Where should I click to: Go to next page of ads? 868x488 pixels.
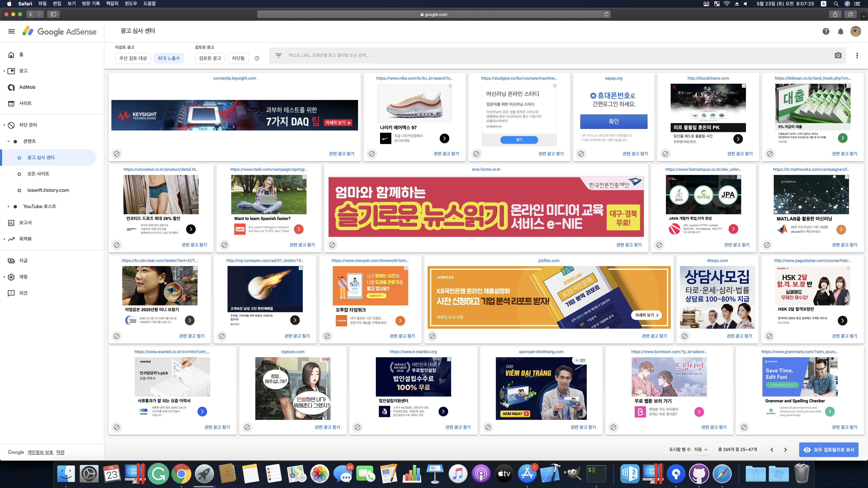tap(785, 450)
